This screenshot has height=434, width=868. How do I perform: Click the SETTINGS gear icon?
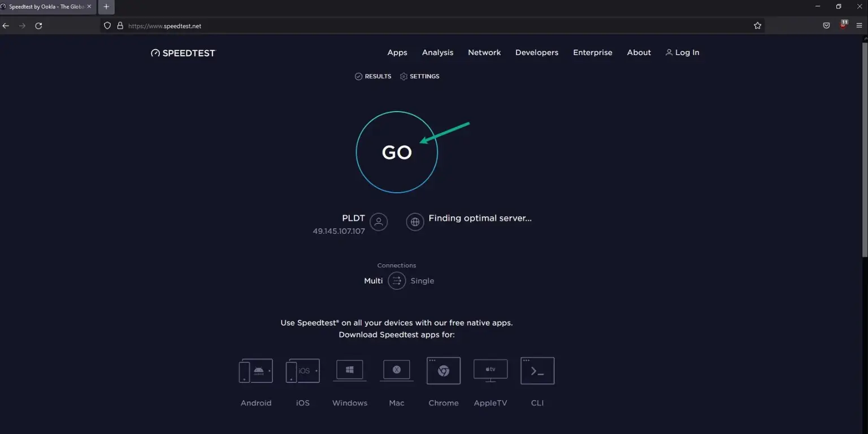pyautogui.click(x=403, y=76)
